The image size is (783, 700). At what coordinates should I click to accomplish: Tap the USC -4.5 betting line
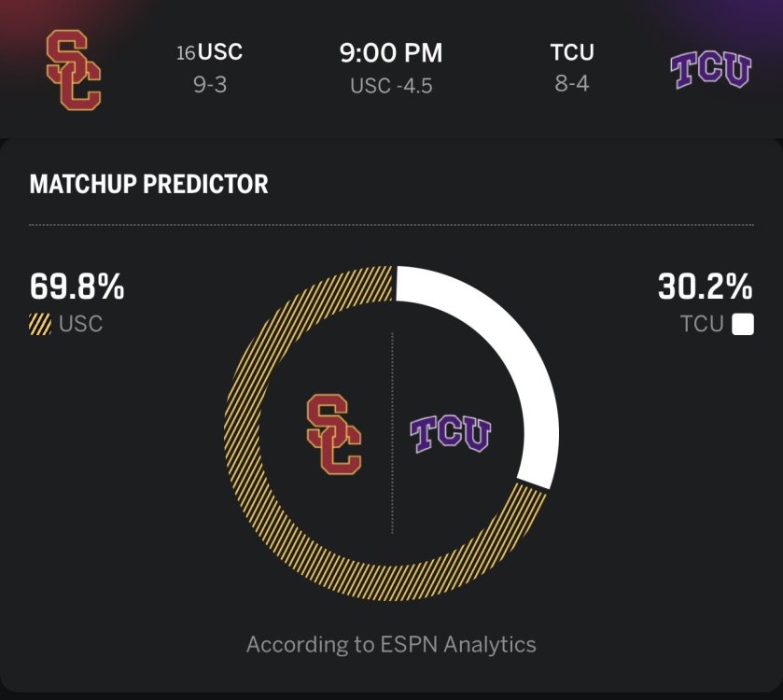coord(391,87)
